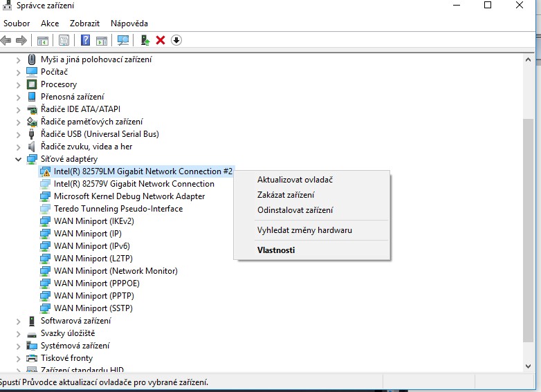Expand the Myši a jiná polohovací zařízení node
The width and height of the screenshot is (541, 392).
coord(18,60)
